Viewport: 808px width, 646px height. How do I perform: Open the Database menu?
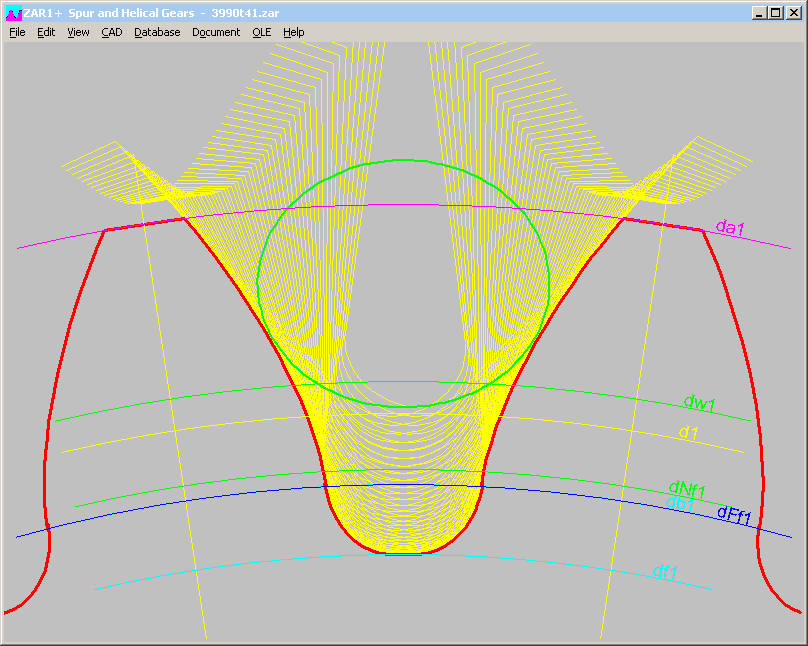(x=157, y=32)
